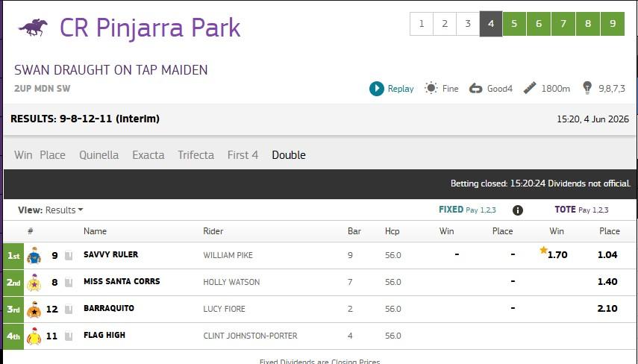
Task: Click the purple racing horse logo icon
Action: (33, 28)
